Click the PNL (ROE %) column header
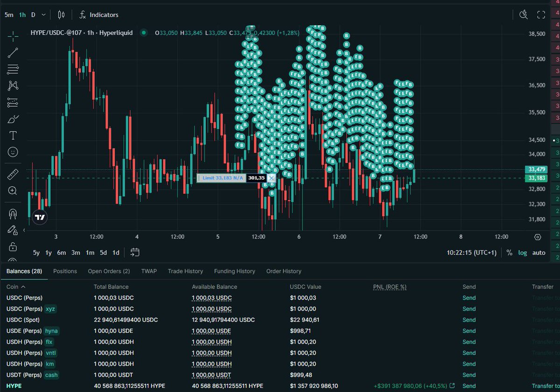Screen dimensions: 560x392 (x=390, y=287)
